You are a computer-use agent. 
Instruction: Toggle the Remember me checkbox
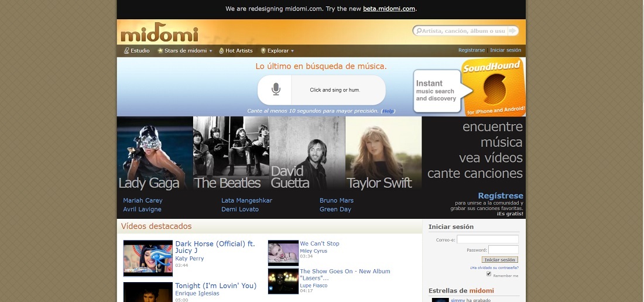(x=489, y=274)
